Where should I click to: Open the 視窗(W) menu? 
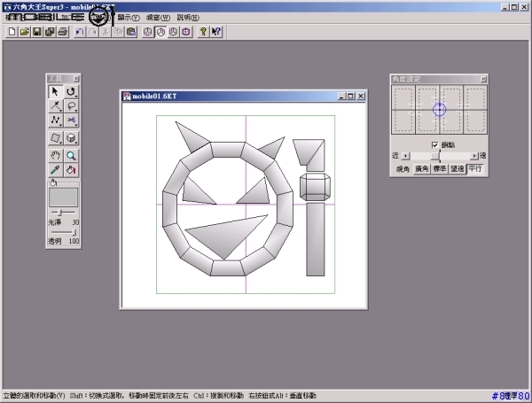tap(158, 18)
